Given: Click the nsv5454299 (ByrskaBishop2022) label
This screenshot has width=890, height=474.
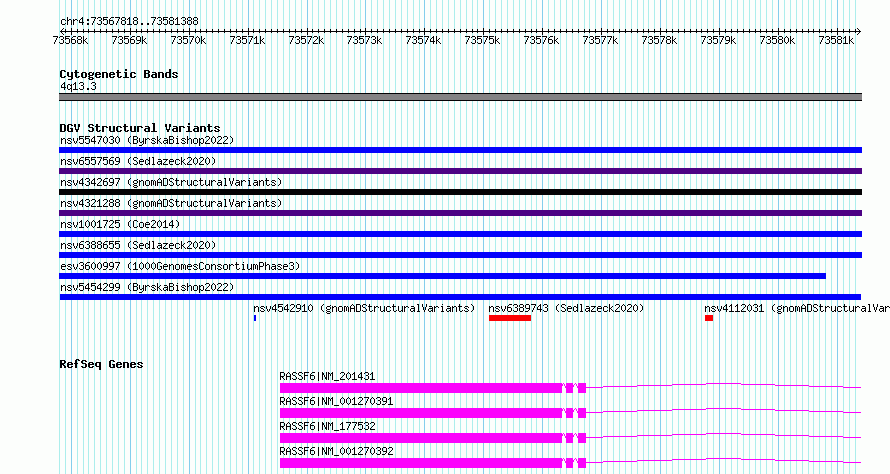Looking at the screenshot, I should pos(147,287).
